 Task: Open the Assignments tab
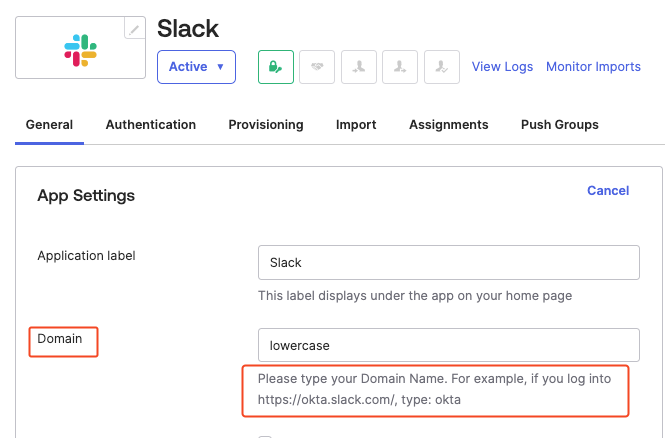click(449, 125)
